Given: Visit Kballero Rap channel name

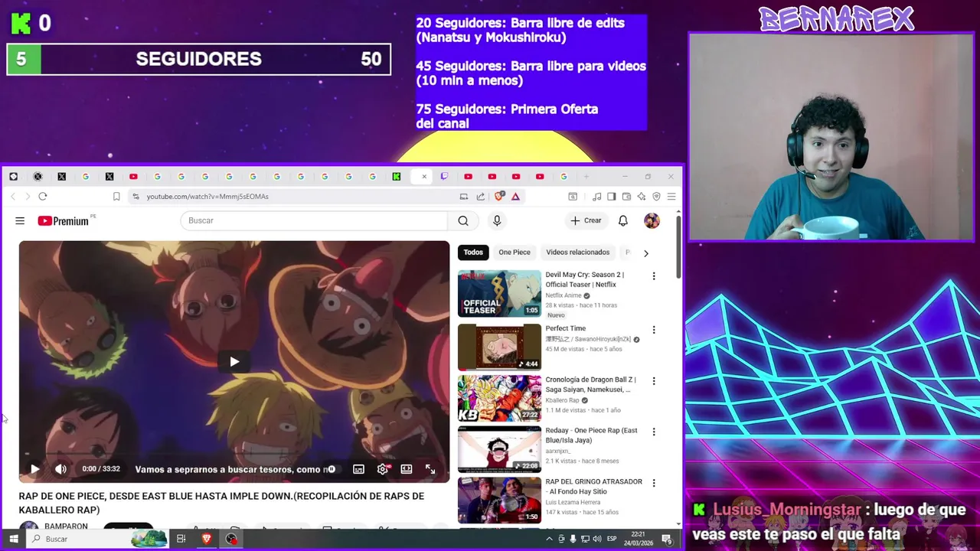Looking at the screenshot, I should pos(563,400).
